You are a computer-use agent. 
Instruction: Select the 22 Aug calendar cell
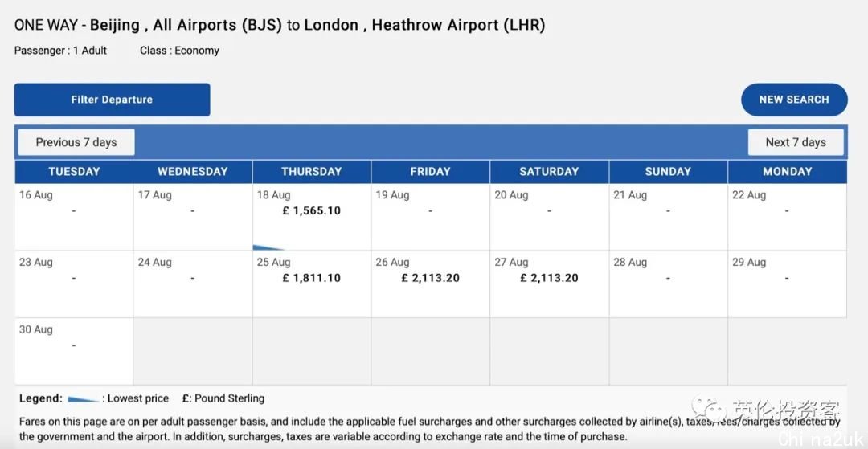point(787,217)
